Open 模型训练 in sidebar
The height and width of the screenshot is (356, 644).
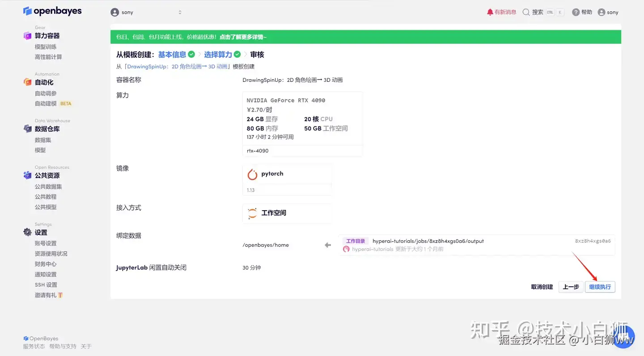pyautogui.click(x=46, y=47)
